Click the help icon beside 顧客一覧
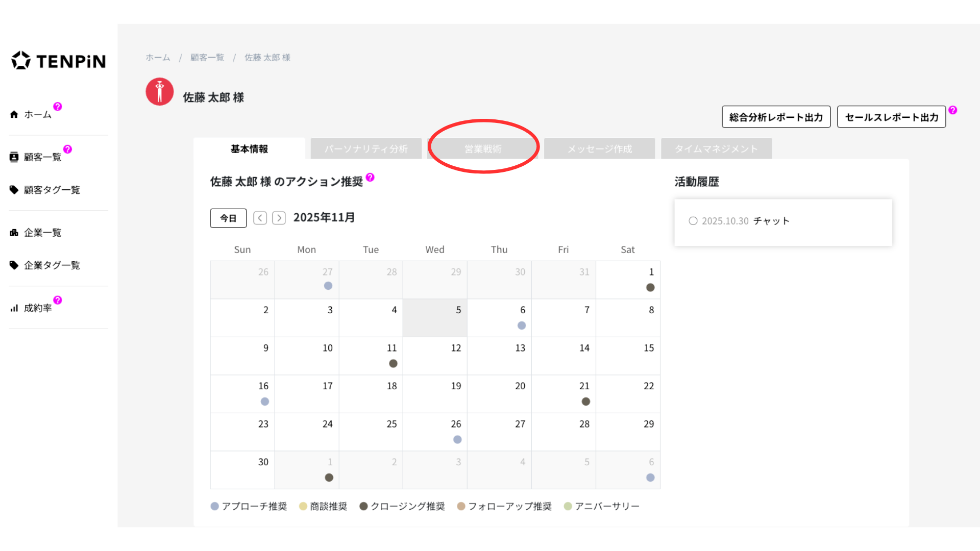This screenshot has height=551, width=980. tap(67, 149)
